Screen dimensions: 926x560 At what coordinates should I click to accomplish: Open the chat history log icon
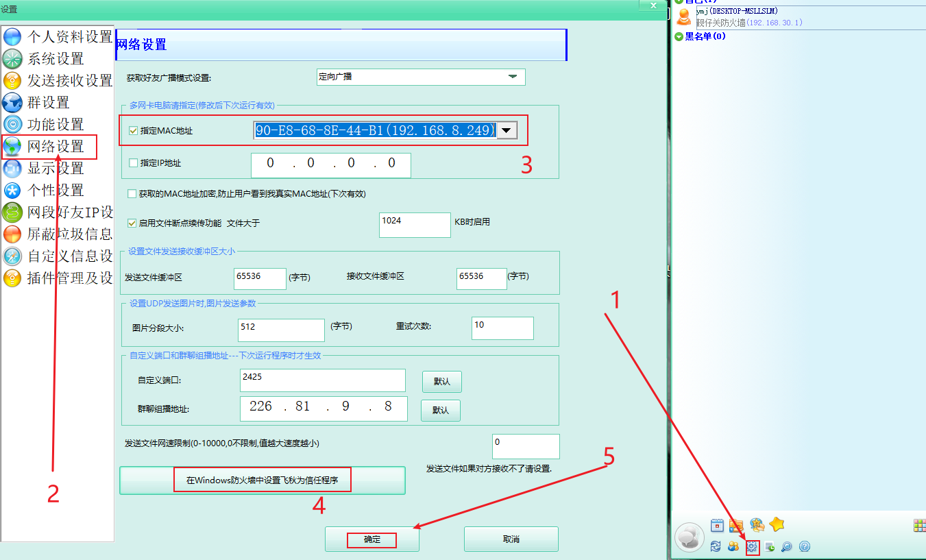(x=770, y=546)
